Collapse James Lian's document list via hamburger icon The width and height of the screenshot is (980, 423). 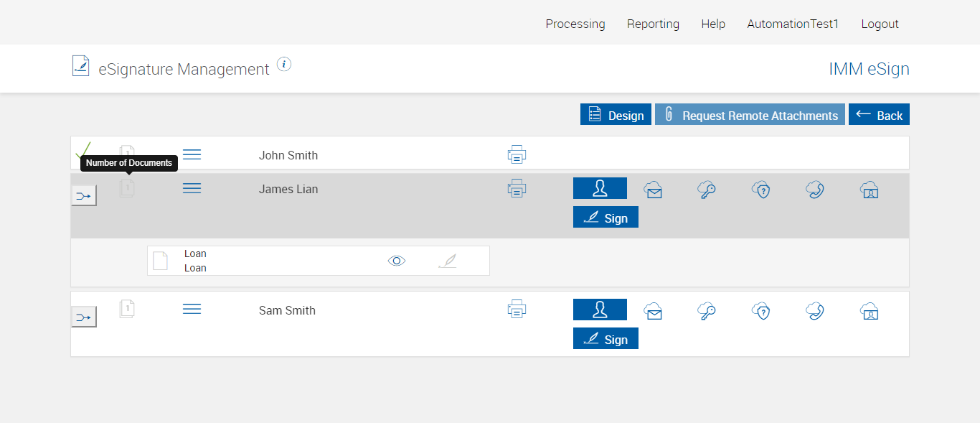[x=192, y=188]
